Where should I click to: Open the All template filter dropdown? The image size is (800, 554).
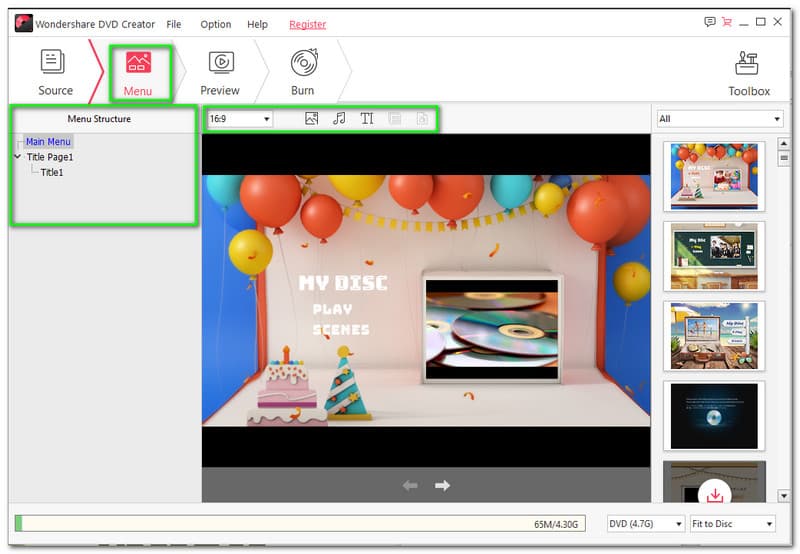coord(719,119)
